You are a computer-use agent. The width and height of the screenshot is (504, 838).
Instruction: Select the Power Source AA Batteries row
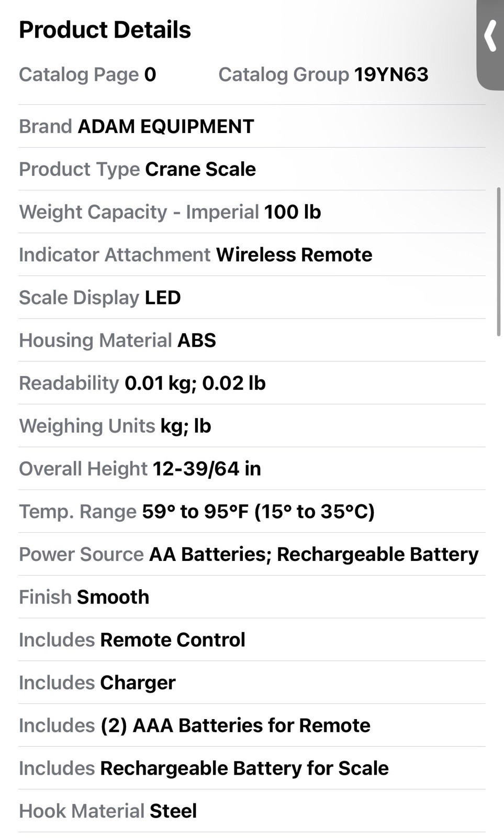tap(252, 554)
